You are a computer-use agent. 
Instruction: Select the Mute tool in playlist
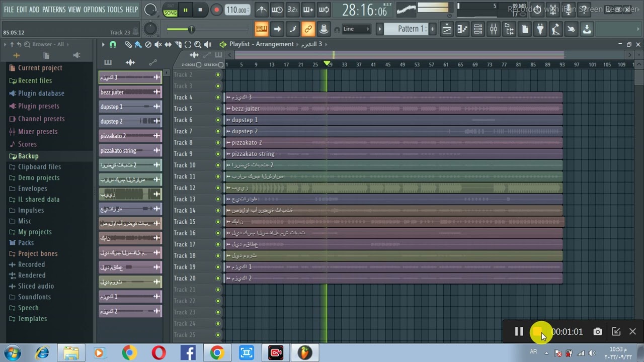(158, 44)
